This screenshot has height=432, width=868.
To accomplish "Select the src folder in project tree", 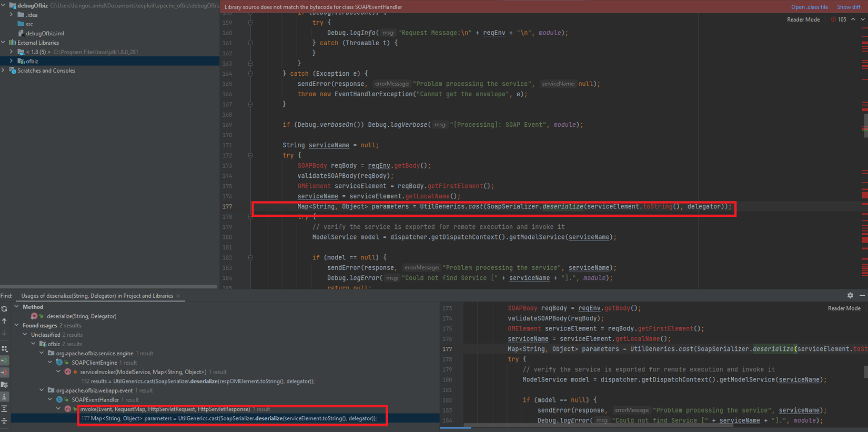I will (29, 24).
